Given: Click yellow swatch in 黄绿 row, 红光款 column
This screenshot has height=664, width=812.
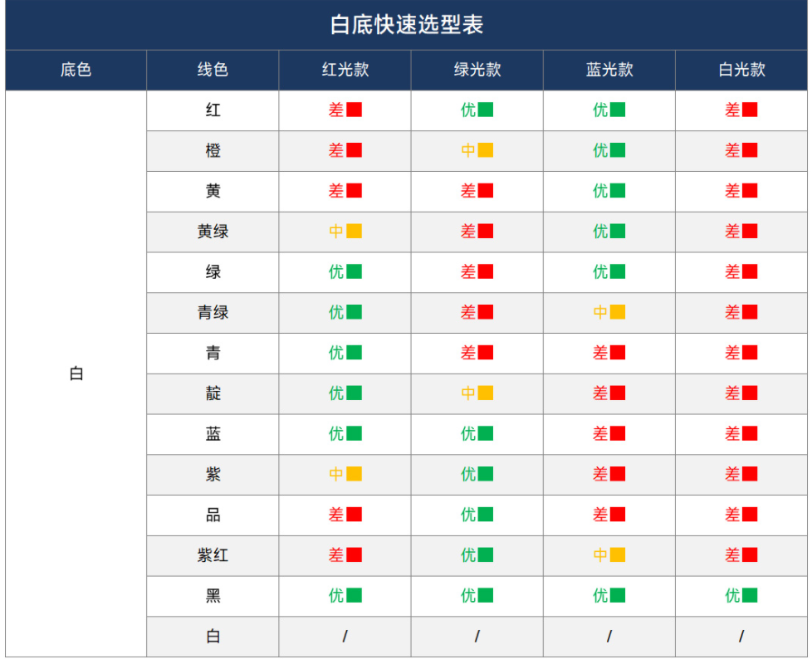Looking at the screenshot, I should click(354, 232).
